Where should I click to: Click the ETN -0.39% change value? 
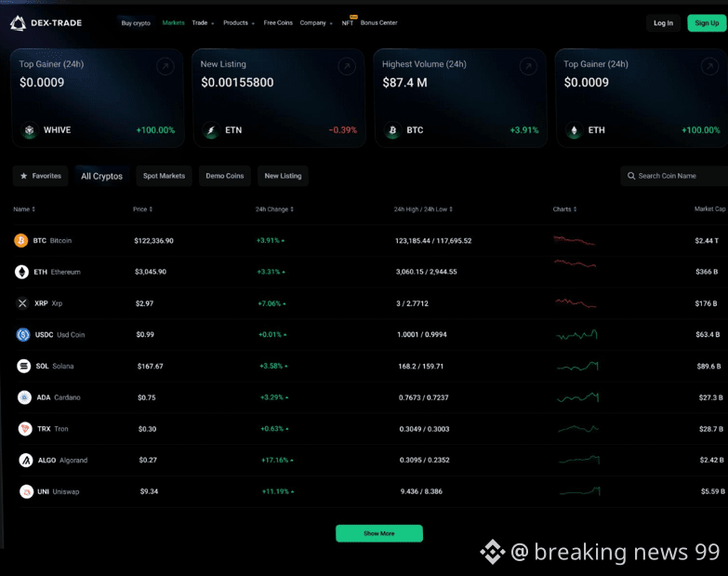tap(343, 130)
